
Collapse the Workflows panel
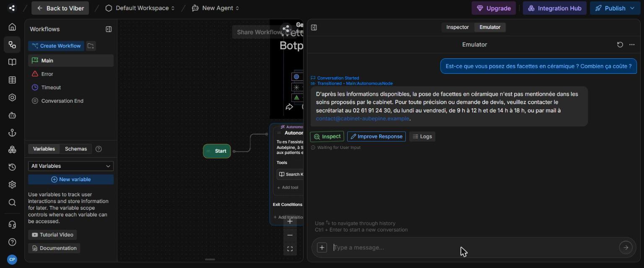point(109,29)
